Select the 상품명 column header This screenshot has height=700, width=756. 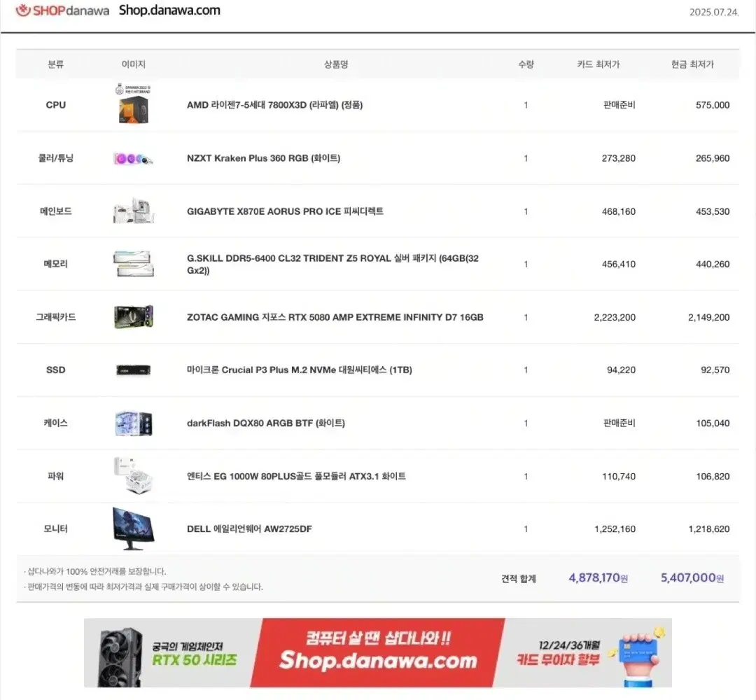click(x=337, y=64)
